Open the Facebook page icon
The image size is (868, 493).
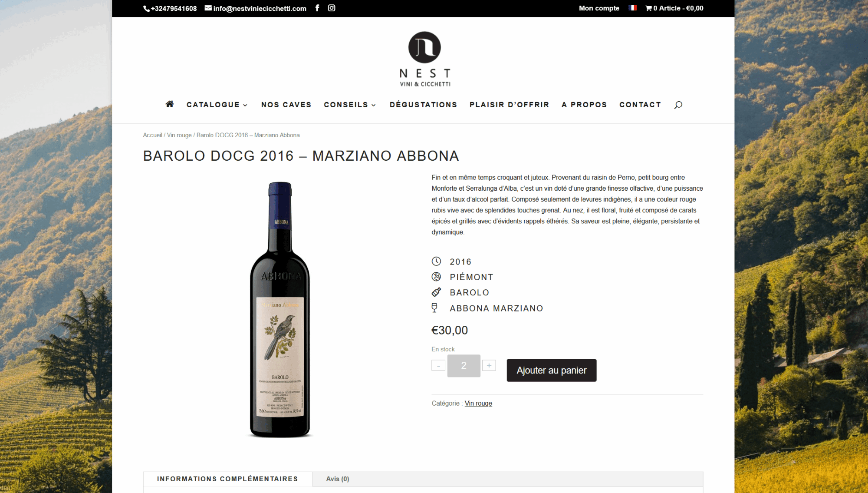[317, 8]
